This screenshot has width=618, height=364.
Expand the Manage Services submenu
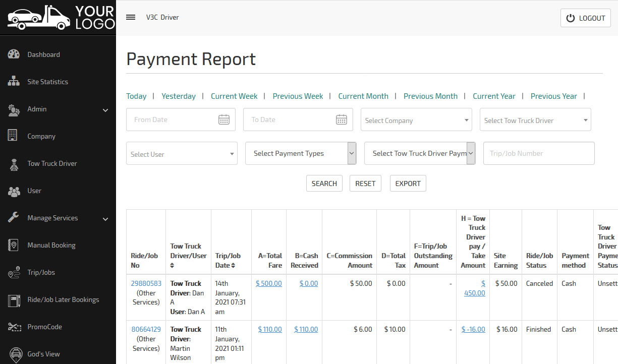coord(105,219)
